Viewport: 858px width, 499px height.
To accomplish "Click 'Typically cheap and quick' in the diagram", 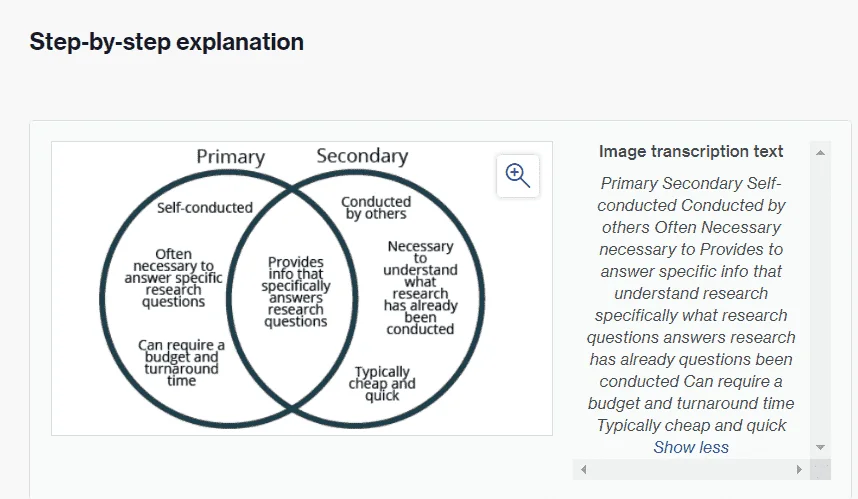I will 382,384.
